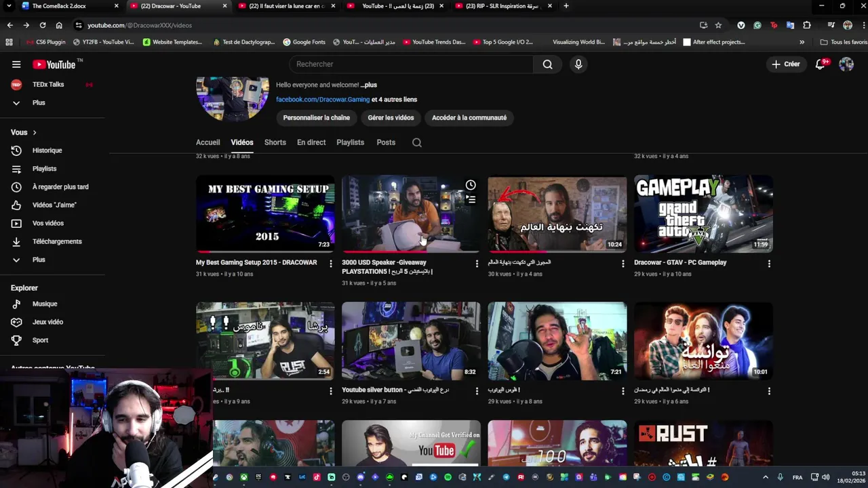Switch to the En direct tab
This screenshot has height=488, width=868.
pos(311,142)
